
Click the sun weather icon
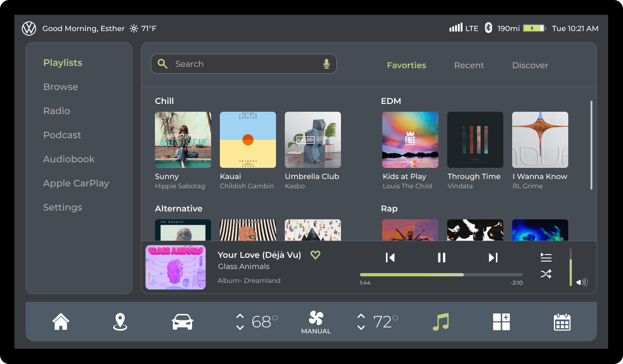(134, 29)
